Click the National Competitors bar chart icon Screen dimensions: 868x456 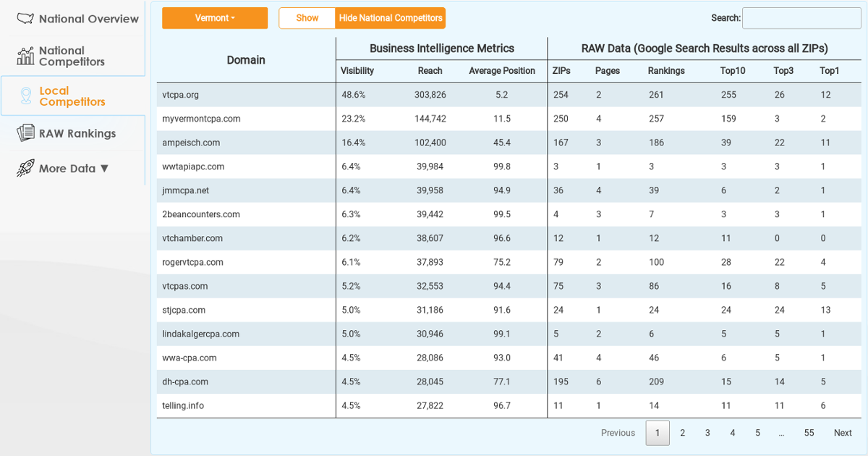tap(26, 56)
